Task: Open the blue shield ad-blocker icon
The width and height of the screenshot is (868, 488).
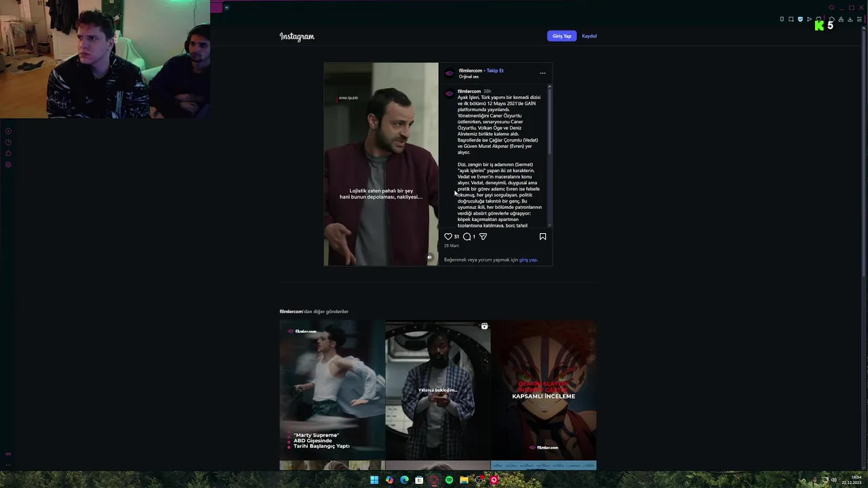Action: click(800, 19)
